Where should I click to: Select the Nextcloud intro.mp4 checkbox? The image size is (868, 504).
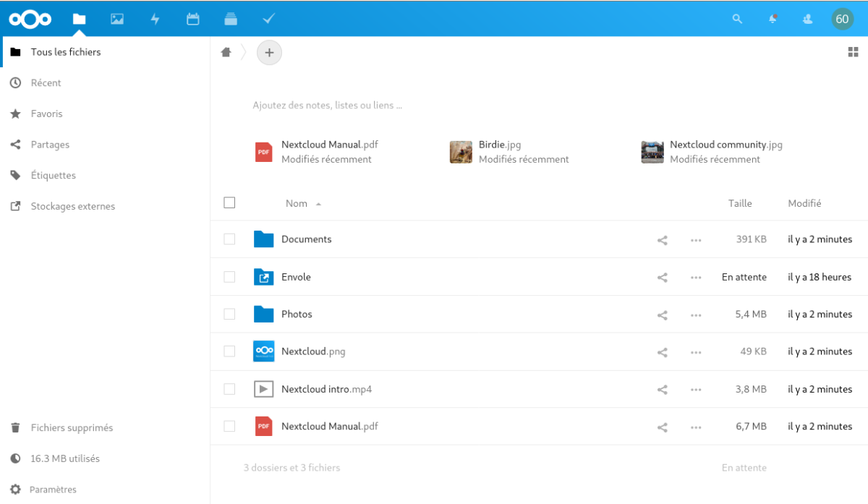pos(229,389)
